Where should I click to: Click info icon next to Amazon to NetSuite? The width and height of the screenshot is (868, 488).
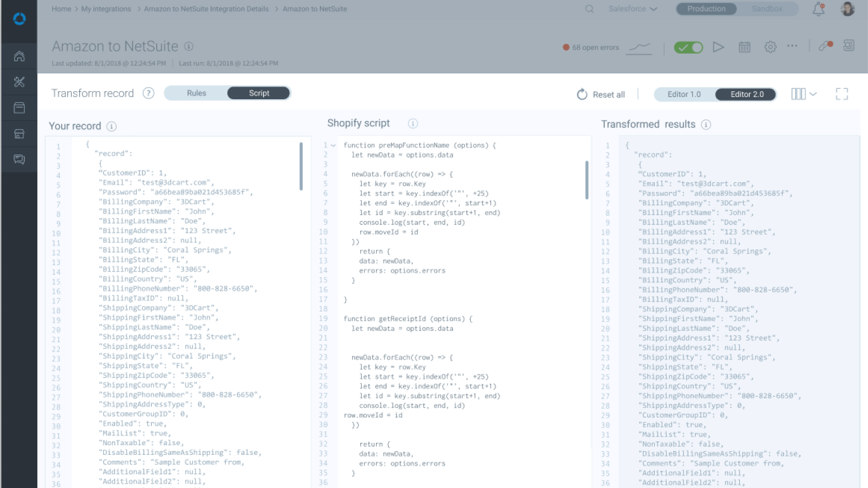189,47
